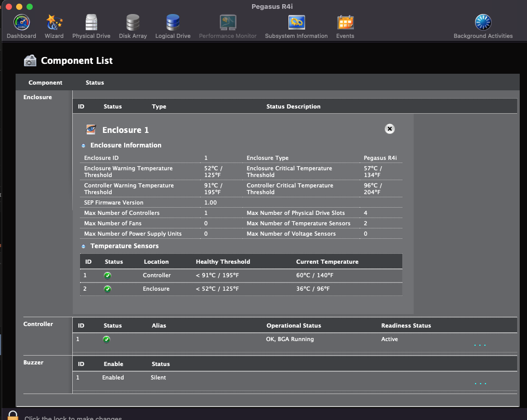Screen dimensions: 527x420
Task: Click the green full-screen window button
Action: pyautogui.click(x=30, y=7)
